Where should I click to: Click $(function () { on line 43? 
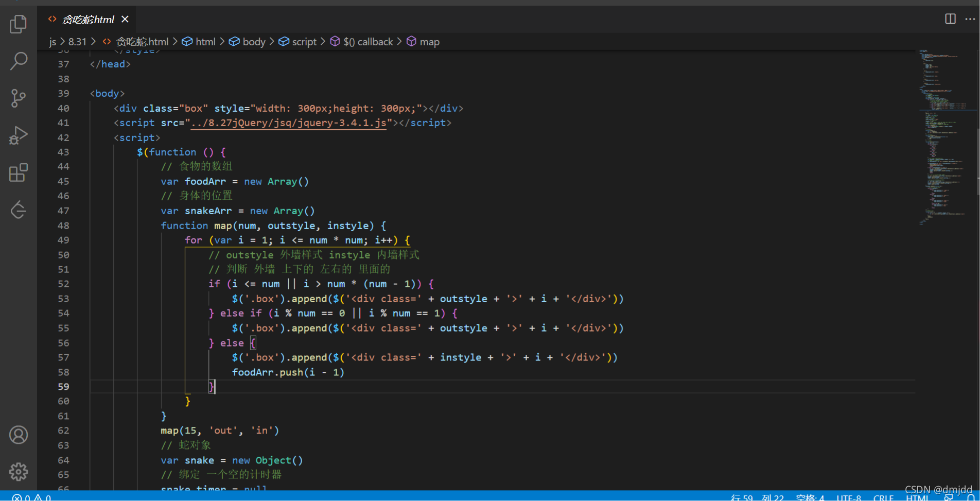coord(181,152)
